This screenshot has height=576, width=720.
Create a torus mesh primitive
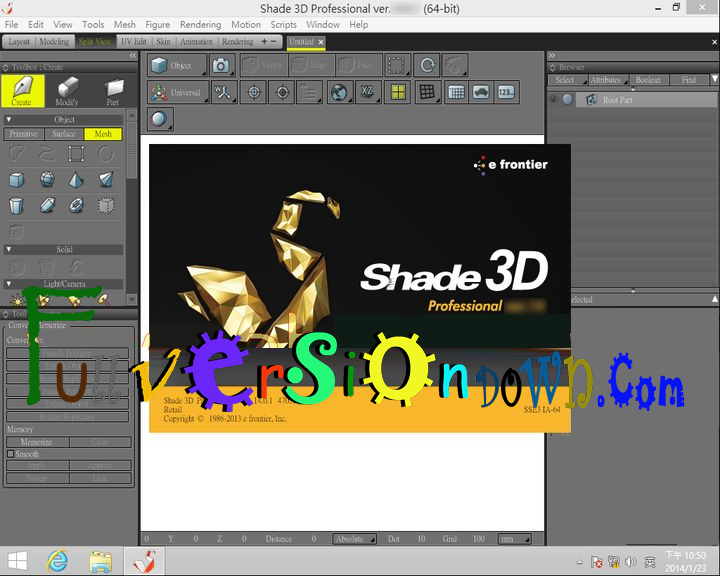pyautogui.click(x=76, y=206)
